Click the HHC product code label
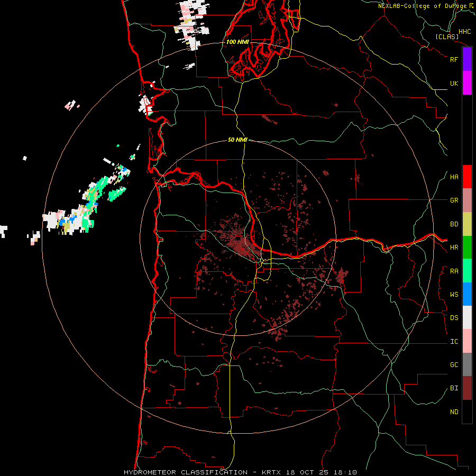This screenshot has height=476, width=476. (465, 32)
